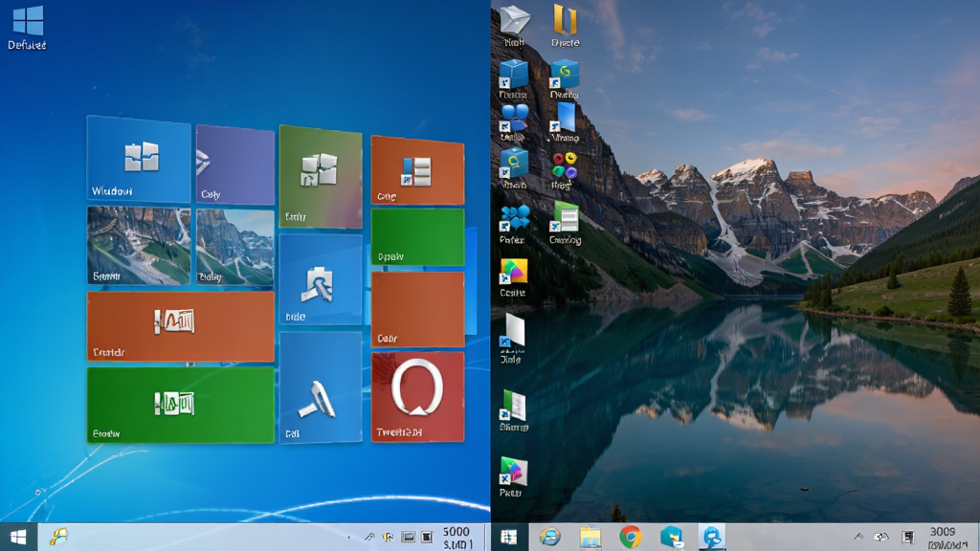
Task: Expand hidden tray icons chevron on right taskbar
Action: tap(858, 537)
